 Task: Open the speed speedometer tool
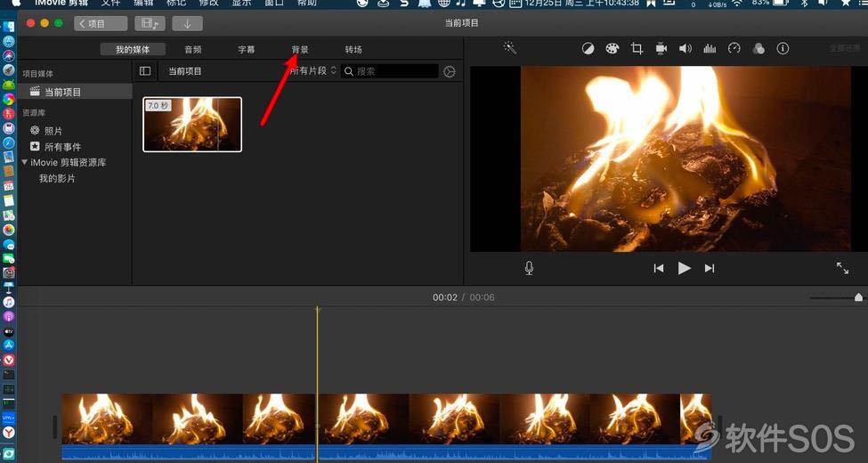[734, 49]
